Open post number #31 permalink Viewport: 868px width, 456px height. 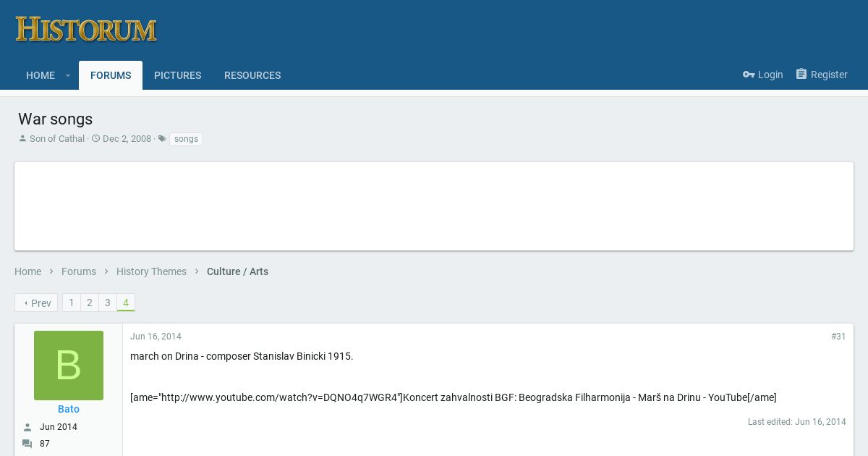pyautogui.click(x=838, y=337)
